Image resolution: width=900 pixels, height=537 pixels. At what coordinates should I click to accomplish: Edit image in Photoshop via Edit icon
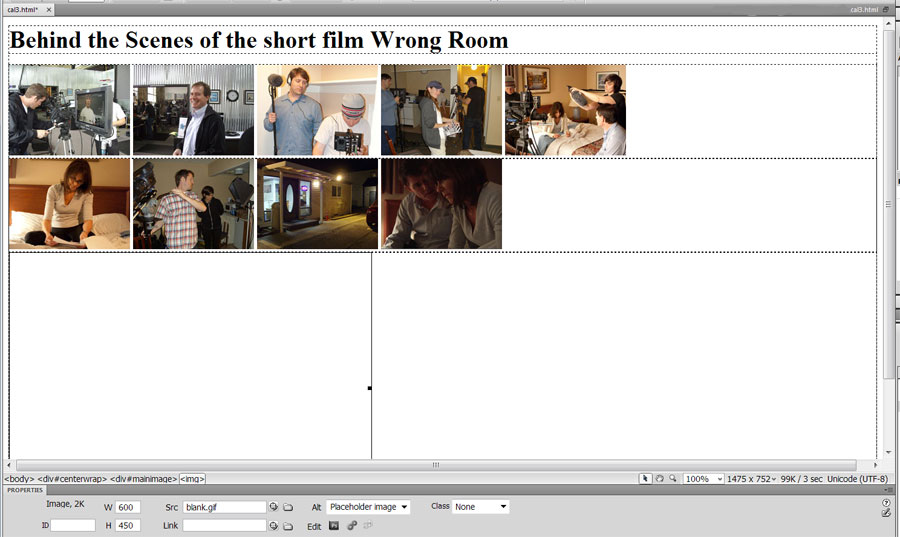[x=335, y=526]
